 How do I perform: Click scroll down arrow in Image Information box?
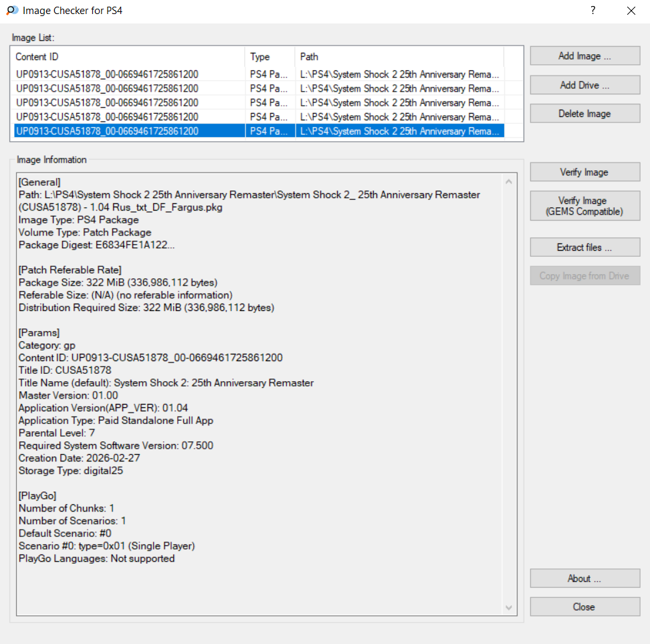[510, 607]
